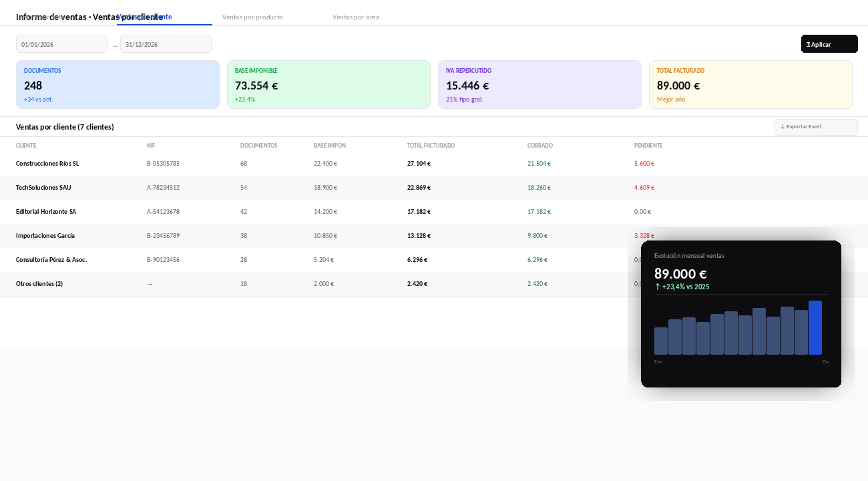Open the Base imponible summary card
This screenshot has width=868, height=481.
(x=329, y=85)
